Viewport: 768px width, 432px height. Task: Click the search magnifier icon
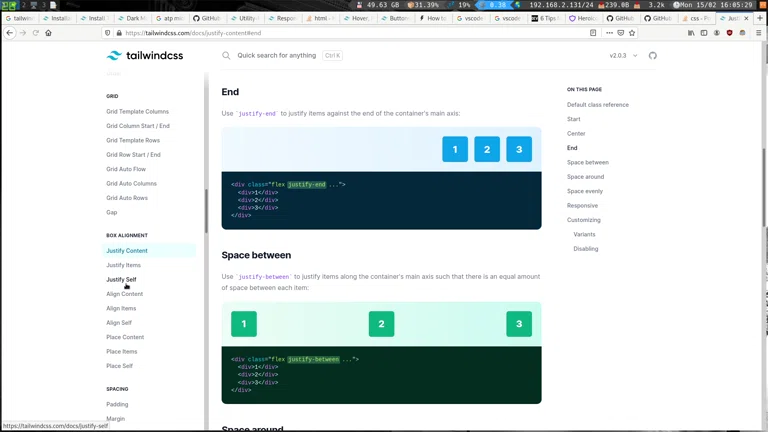(226, 55)
